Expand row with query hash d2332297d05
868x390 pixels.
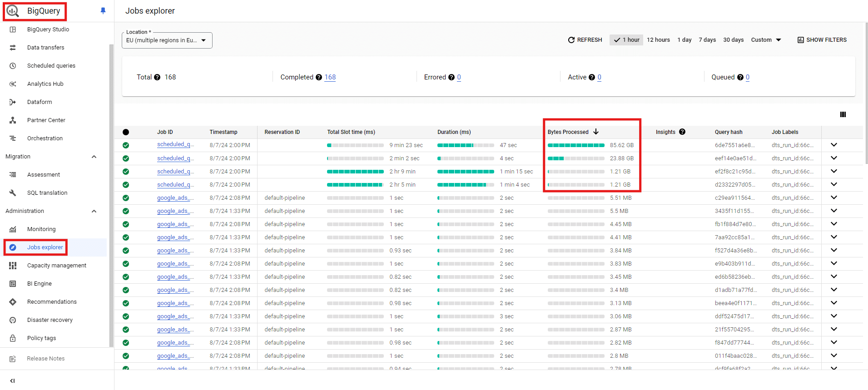click(x=834, y=184)
